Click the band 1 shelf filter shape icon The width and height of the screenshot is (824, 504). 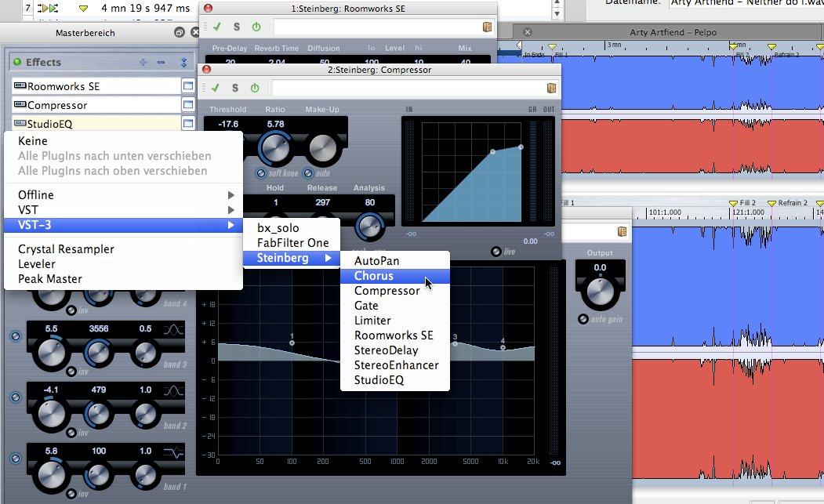173,452
